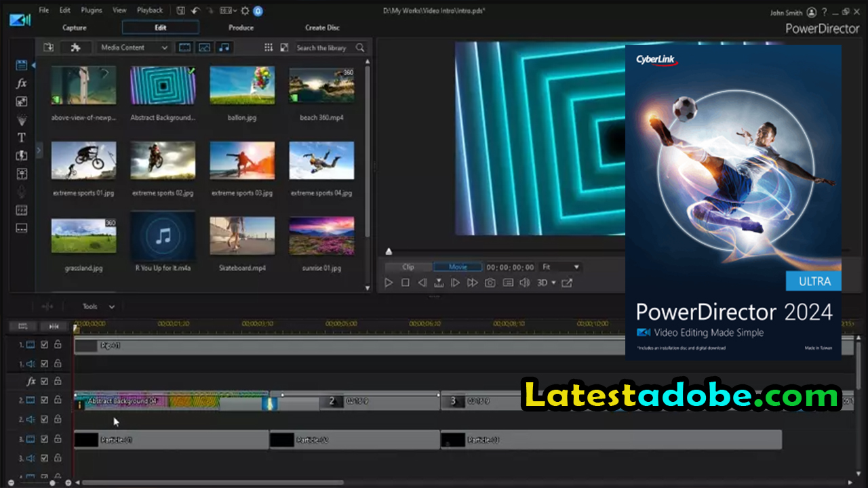The image size is (868, 488).
Task: Open preferences with the gear icon
Action: pos(245,10)
